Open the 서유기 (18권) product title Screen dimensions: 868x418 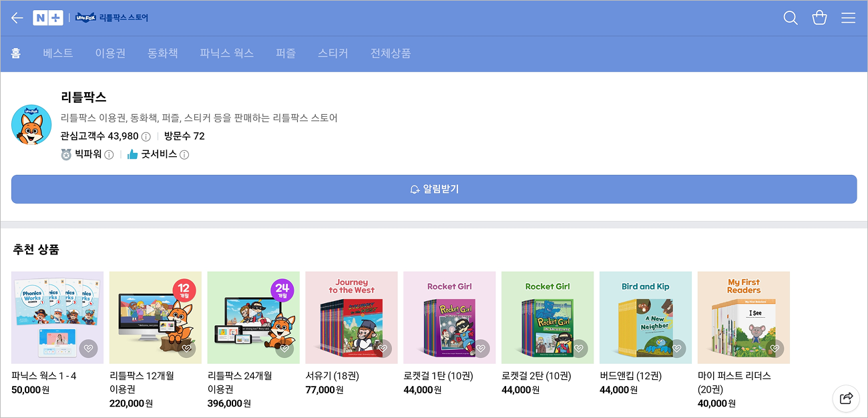pyautogui.click(x=333, y=376)
